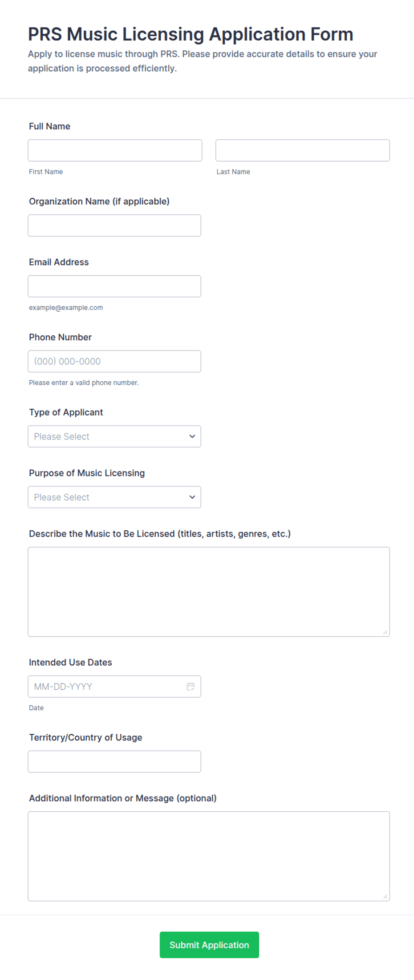
Task: Expand the Type of Applicant select box
Action: [114, 436]
